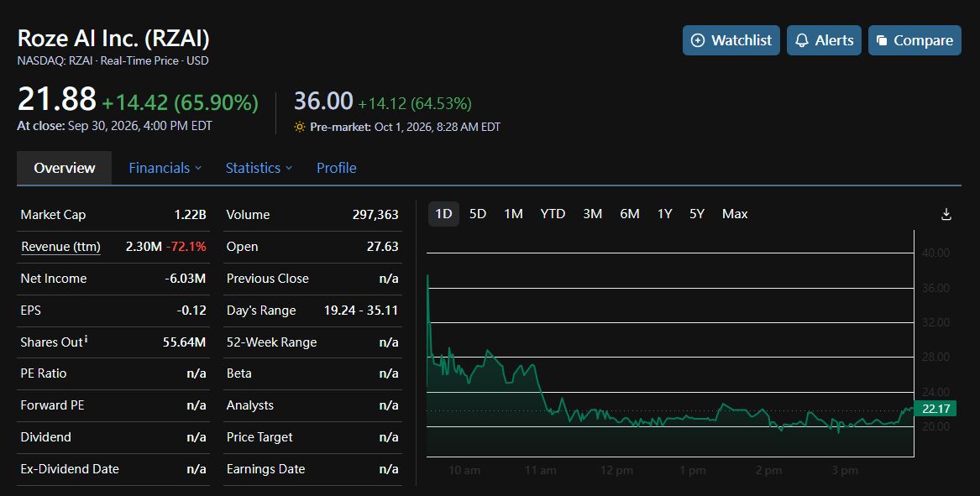Select the 1D chart range
980x496 pixels.
tap(443, 214)
